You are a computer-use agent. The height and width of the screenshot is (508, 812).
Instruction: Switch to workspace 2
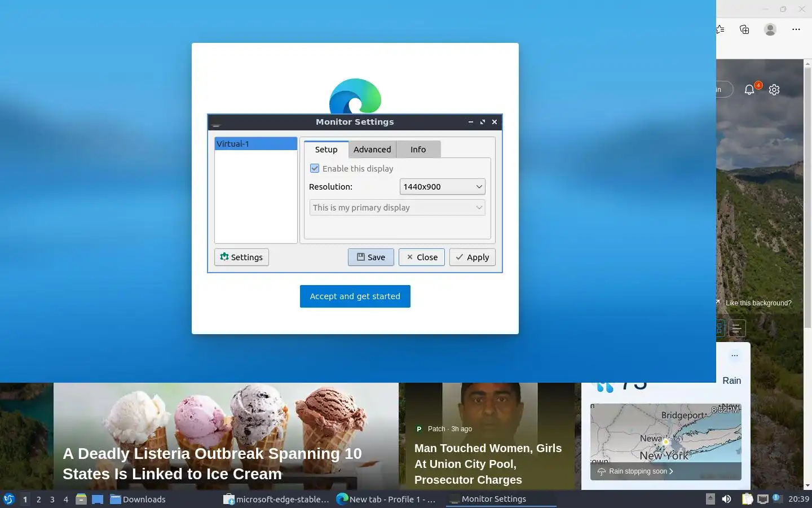click(38, 500)
